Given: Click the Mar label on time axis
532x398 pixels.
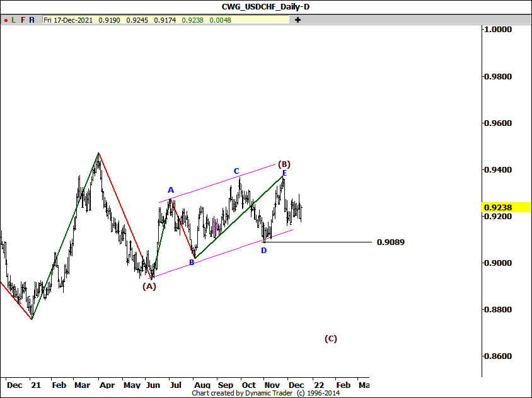Looking at the screenshot, I should (82, 385).
